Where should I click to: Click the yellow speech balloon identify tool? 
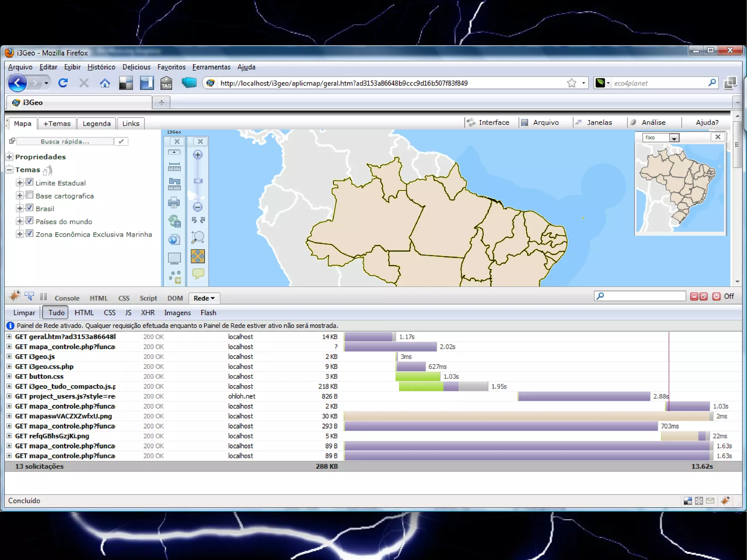tap(198, 274)
